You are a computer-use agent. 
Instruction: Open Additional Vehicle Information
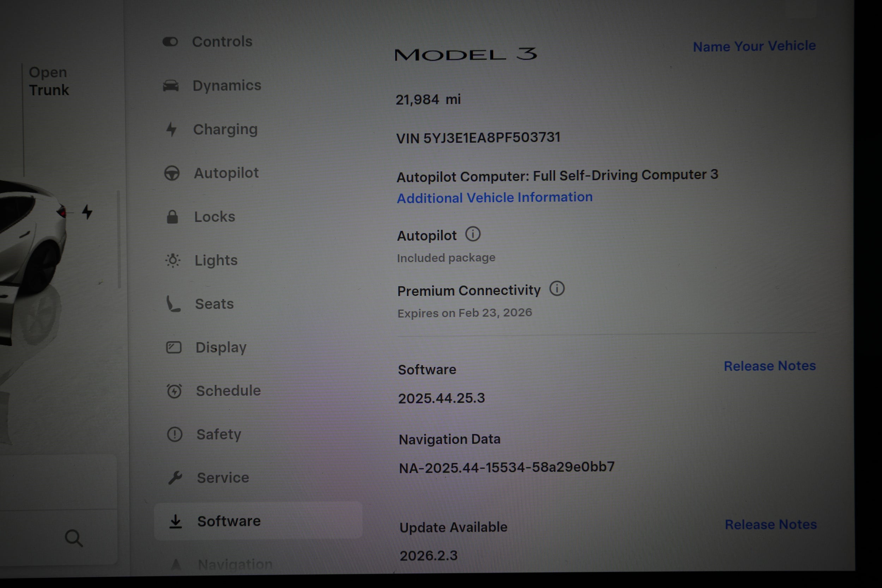(x=495, y=197)
